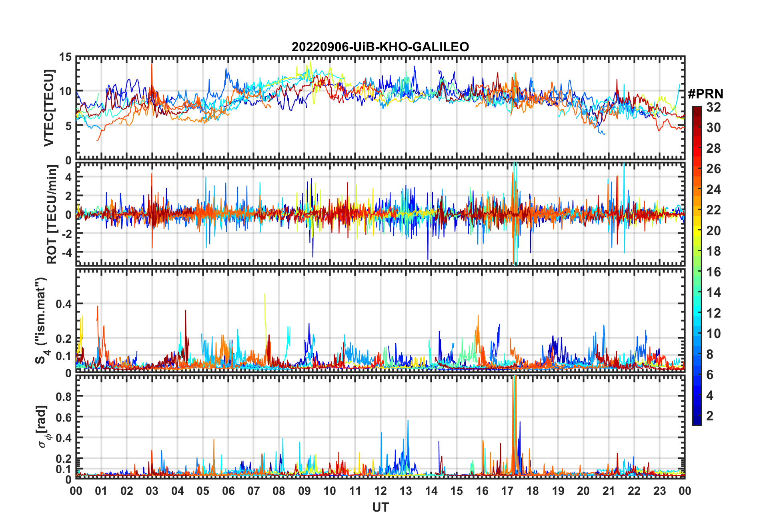Screen dimensions: 761x532
Task: Select colorbar tick label 12
Action: tap(713, 313)
